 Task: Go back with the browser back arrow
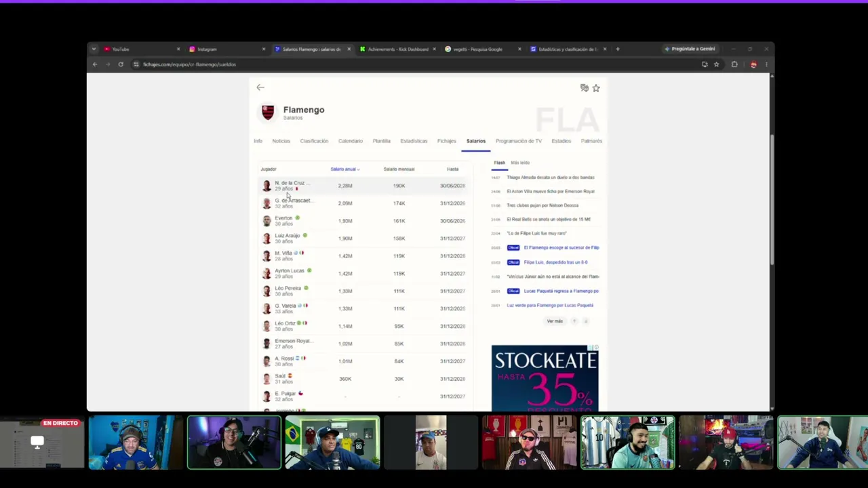click(95, 64)
